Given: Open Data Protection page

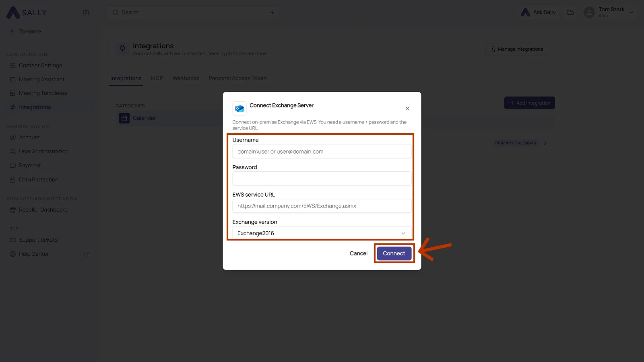Looking at the screenshot, I should (39, 179).
